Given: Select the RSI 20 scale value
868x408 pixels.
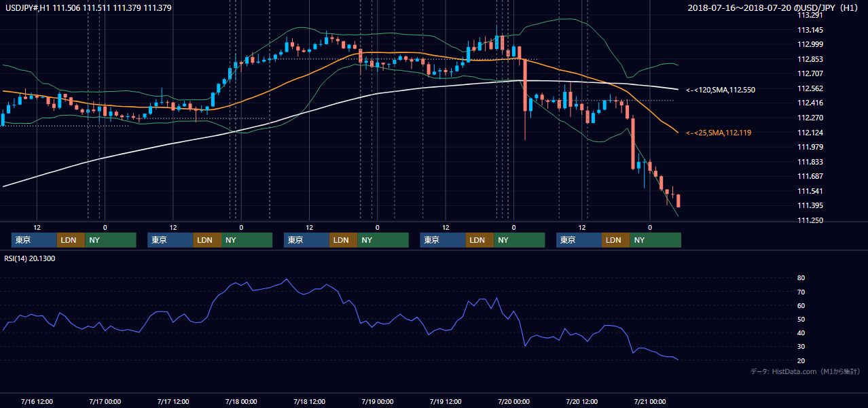Looking at the screenshot, I should (x=801, y=360).
